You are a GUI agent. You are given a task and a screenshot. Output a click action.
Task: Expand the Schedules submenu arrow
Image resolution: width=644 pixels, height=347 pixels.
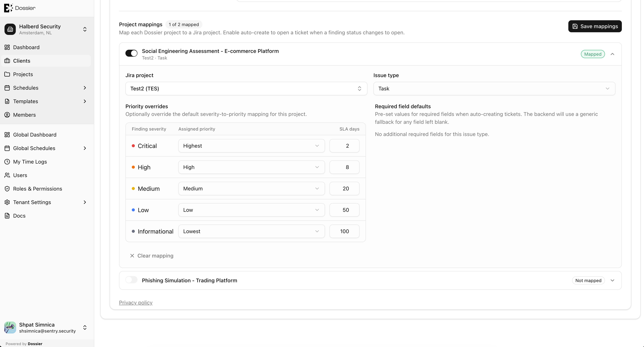pos(85,88)
